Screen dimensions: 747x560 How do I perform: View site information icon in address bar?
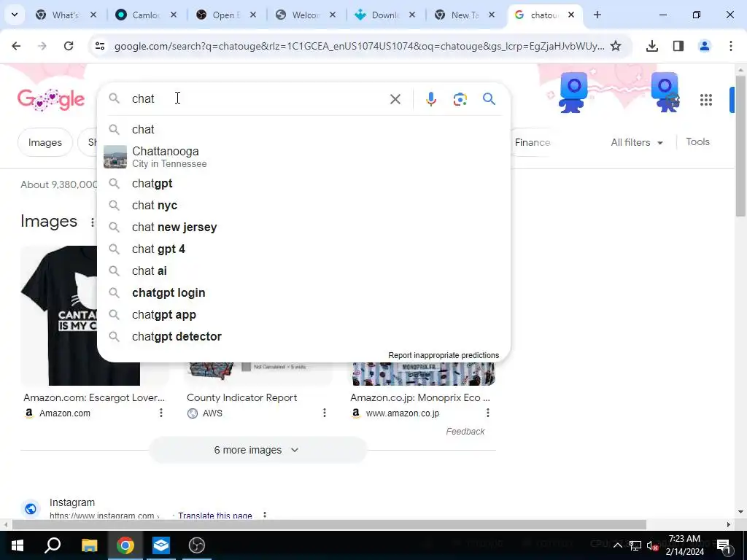coord(99,46)
